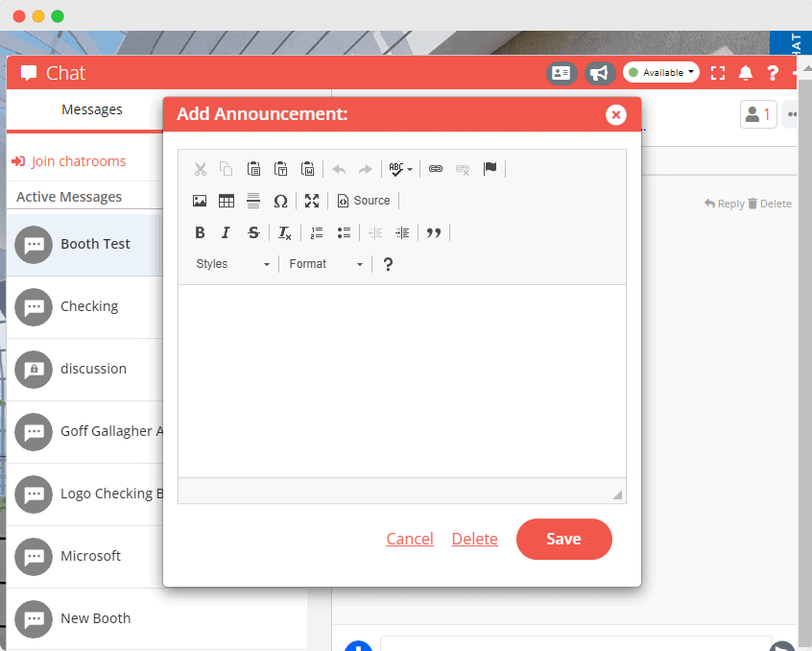Screen dimensions: 812x651
Task: Open the announcements megaphone icon
Action: point(599,72)
